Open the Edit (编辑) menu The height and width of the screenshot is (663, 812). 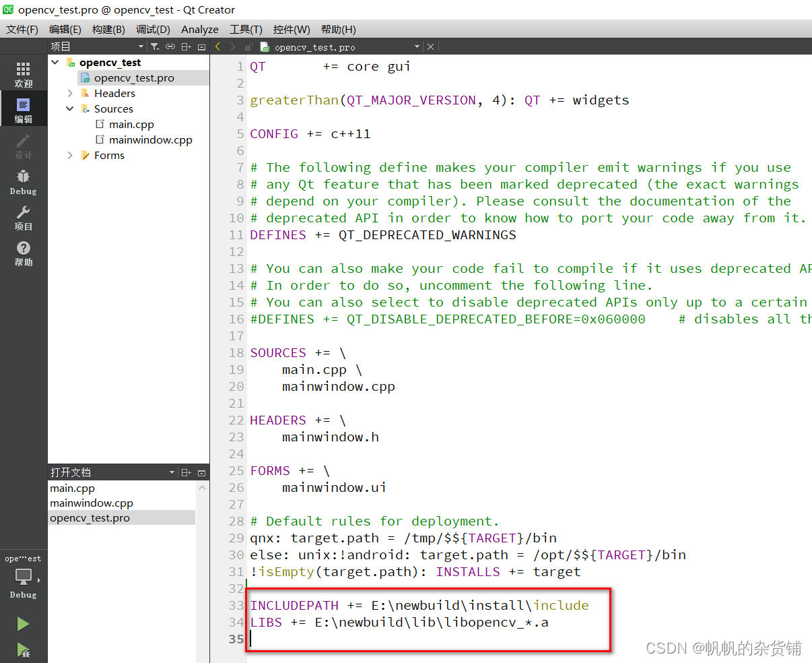65,29
